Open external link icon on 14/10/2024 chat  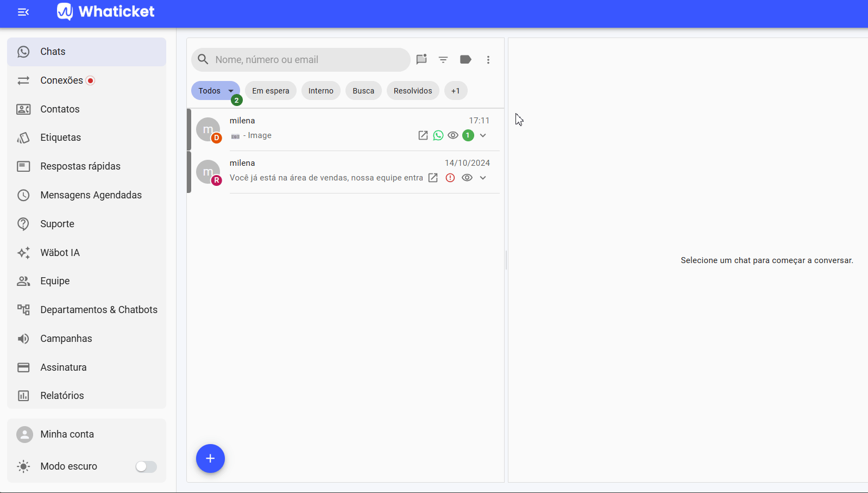click(x=433, y=178)
